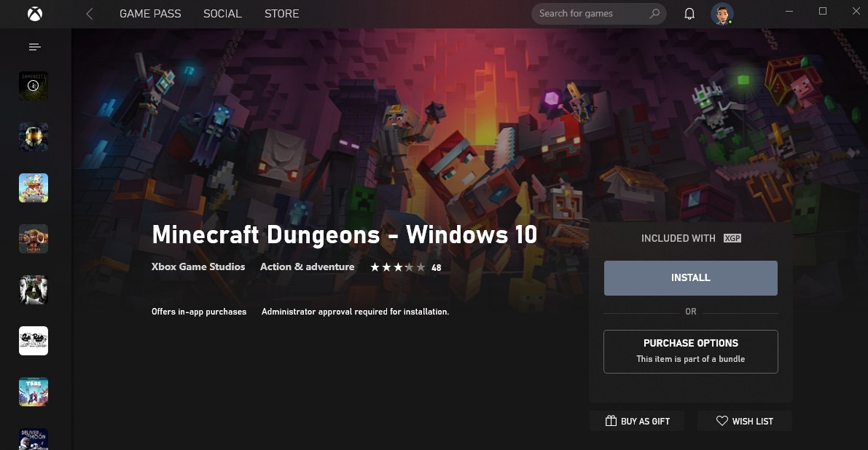Open the white tile game in sidebar
868x450 pixels.
click(34, 341)
